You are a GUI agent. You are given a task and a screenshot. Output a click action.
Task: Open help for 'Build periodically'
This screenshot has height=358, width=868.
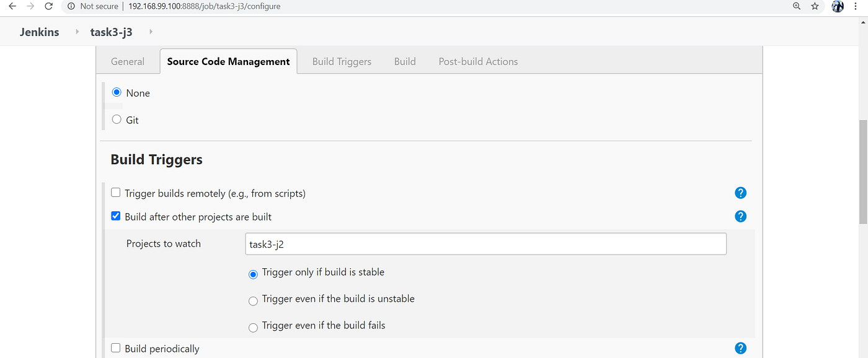click(740, 348)
